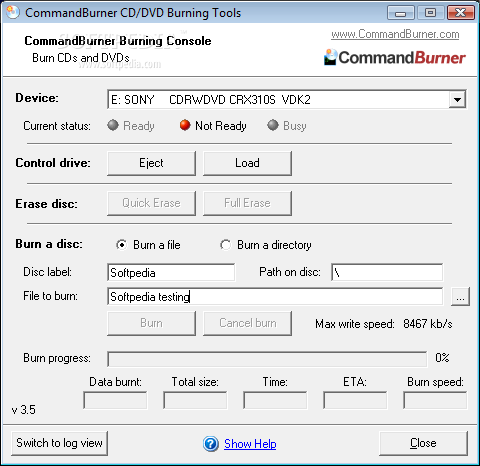480x466 pixels.
Task: Open the Show Help link
Action: pyautogui.click(x=250, y=444)
